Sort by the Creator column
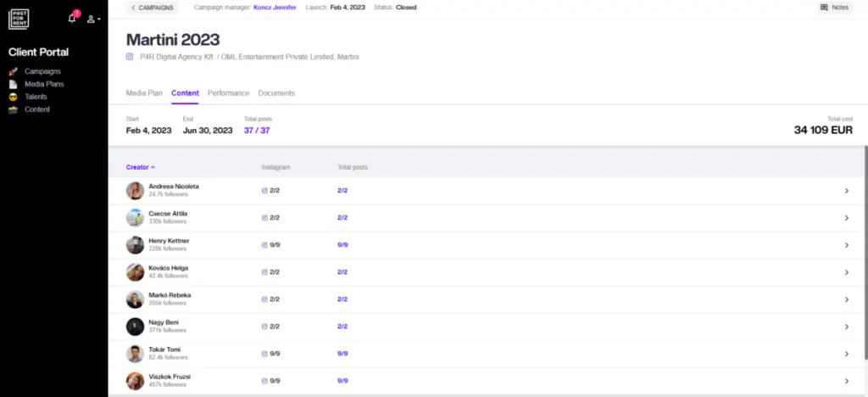This screenshot has height=397, width=868. click(x=141, y=167)
